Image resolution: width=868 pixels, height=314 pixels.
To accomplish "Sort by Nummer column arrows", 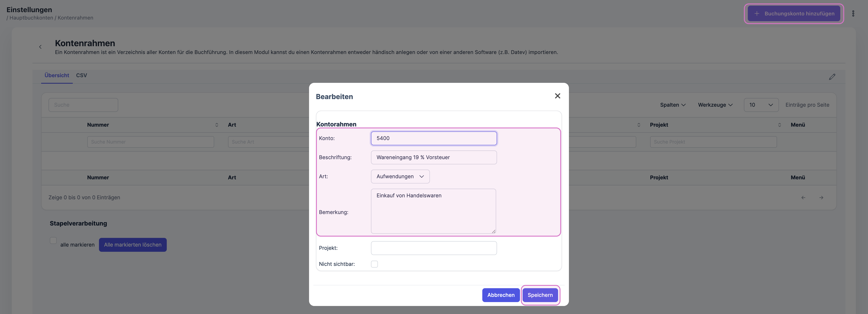I will coord(217,125).
